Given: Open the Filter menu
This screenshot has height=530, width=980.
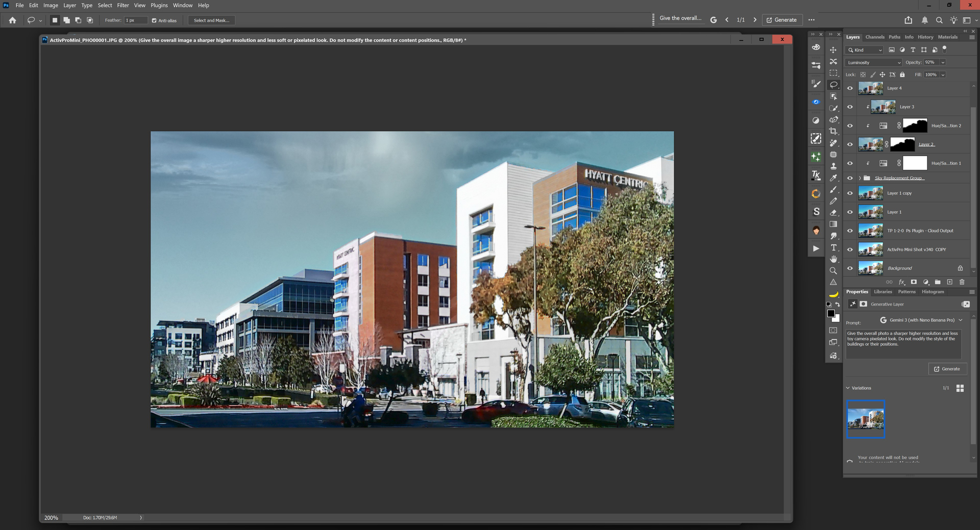Looking at the screenshot, I should click(x=122, y=5).
